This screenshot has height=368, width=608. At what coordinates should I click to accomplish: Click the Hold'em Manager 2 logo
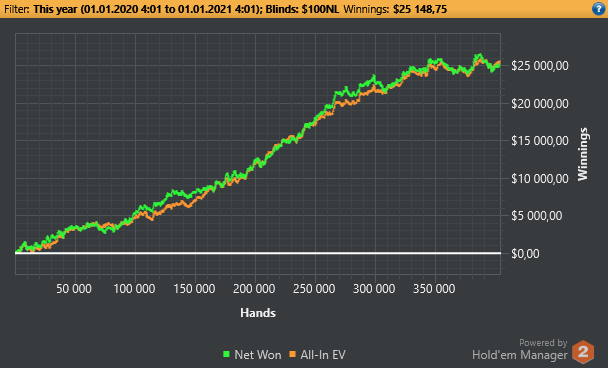point(583,352)
